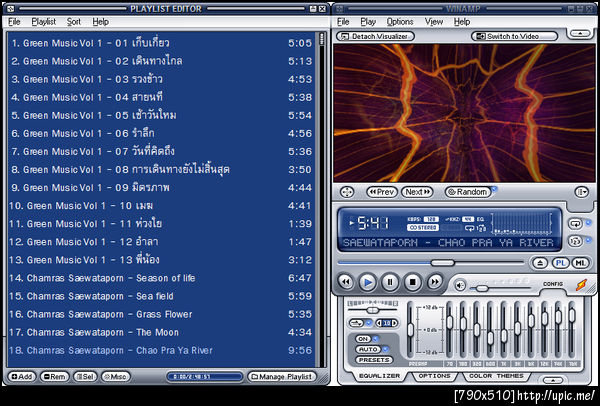Click Switch to Video button
The height and width of the screenshot is (406, 600).
(514, 36)
